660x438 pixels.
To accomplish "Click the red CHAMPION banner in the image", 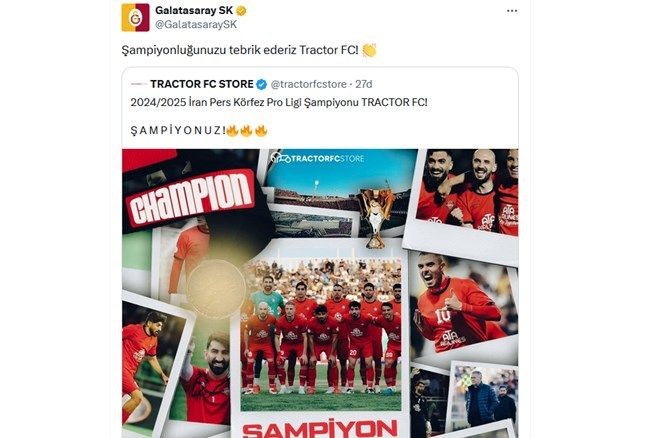I will point(192,198).
